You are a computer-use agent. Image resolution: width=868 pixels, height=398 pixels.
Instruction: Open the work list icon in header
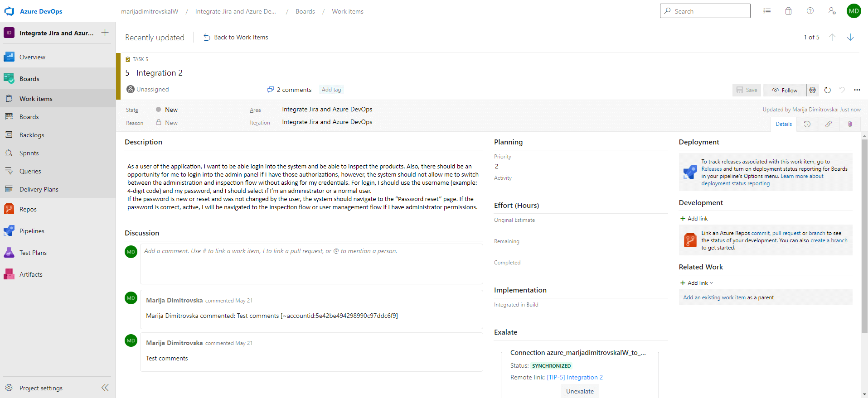click(767, 11)
